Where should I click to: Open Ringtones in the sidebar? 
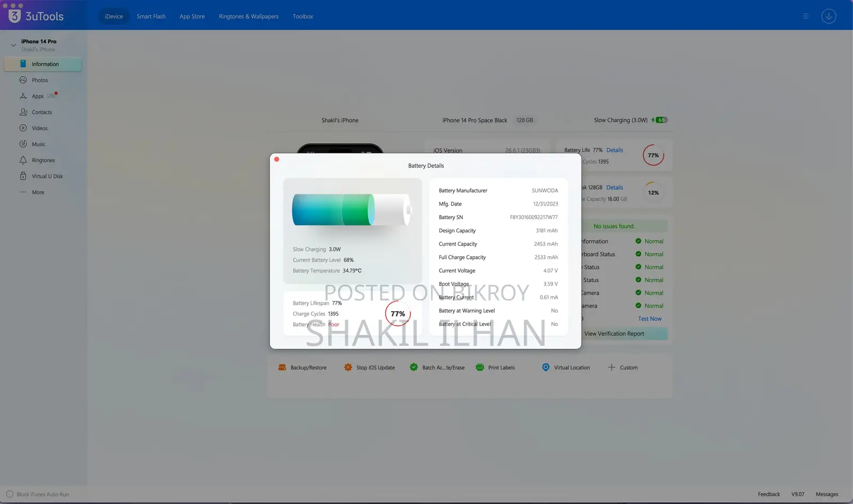pyautogui.click(x=43, y=160)
